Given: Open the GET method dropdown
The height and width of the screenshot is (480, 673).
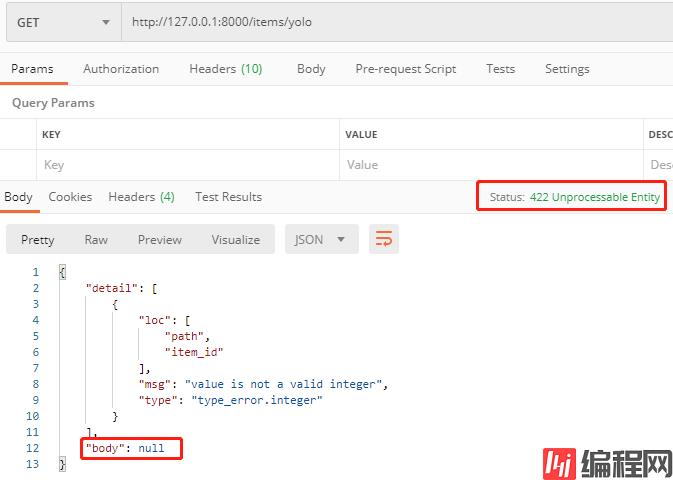Looking at the screenshot, I should (x=62, y=22).
